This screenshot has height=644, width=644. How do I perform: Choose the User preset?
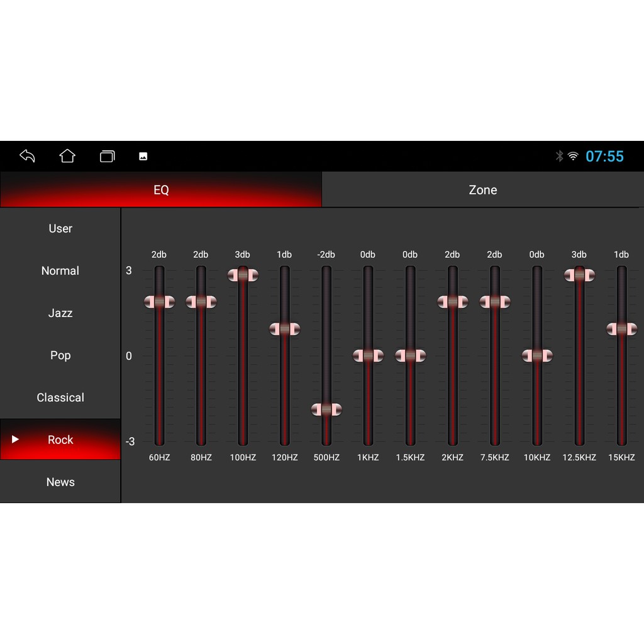tap(60, 228)
